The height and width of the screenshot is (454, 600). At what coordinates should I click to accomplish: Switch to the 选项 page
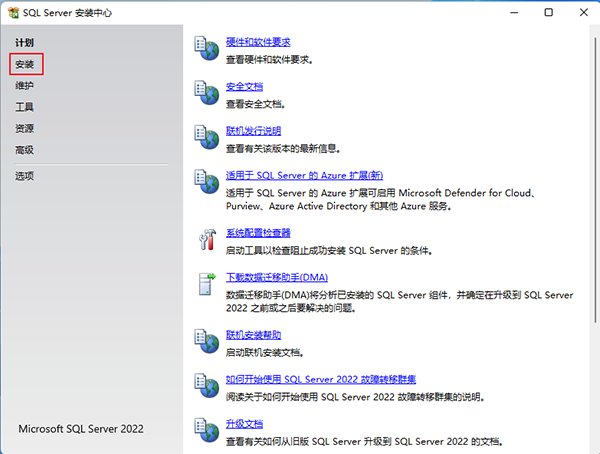[x=24, y=176]
